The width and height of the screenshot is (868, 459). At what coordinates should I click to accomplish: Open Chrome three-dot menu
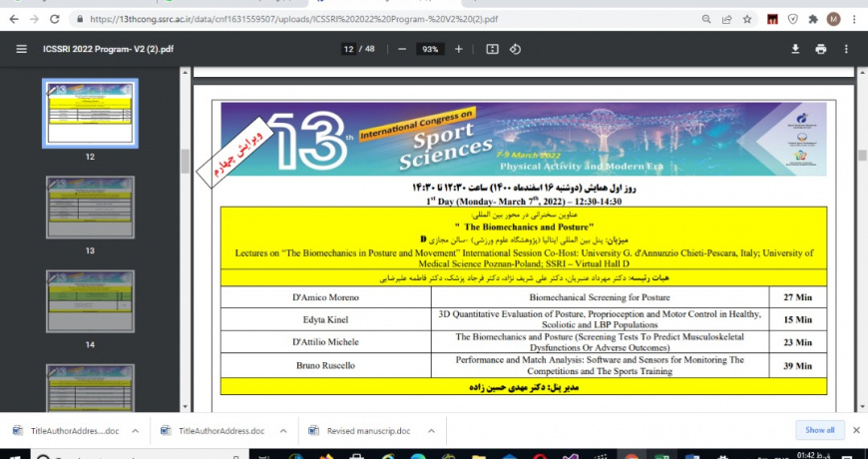(854, 19)
